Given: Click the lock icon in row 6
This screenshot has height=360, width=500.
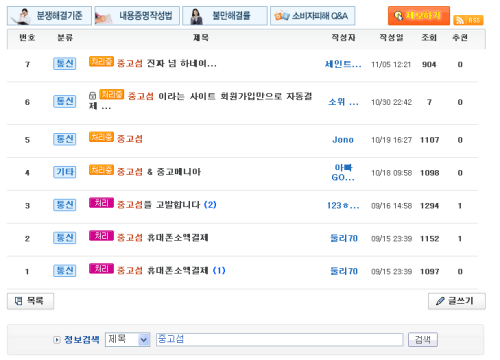Looking at the screenshot, I should (x=93, y=96).
